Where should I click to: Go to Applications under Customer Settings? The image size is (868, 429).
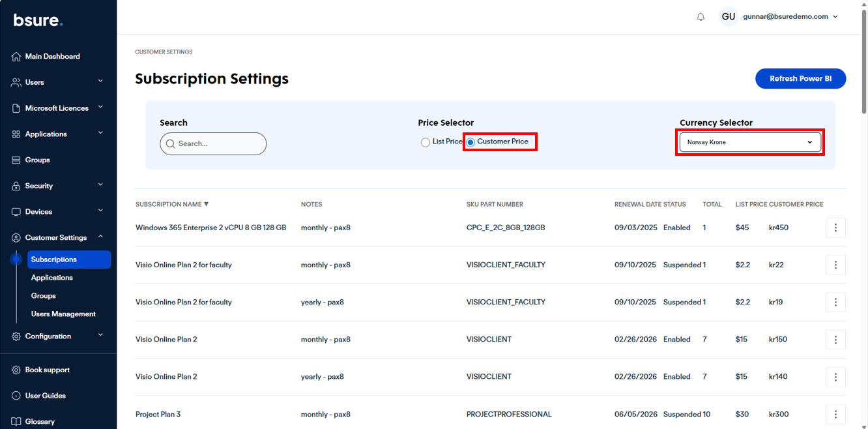click(52, 278)
